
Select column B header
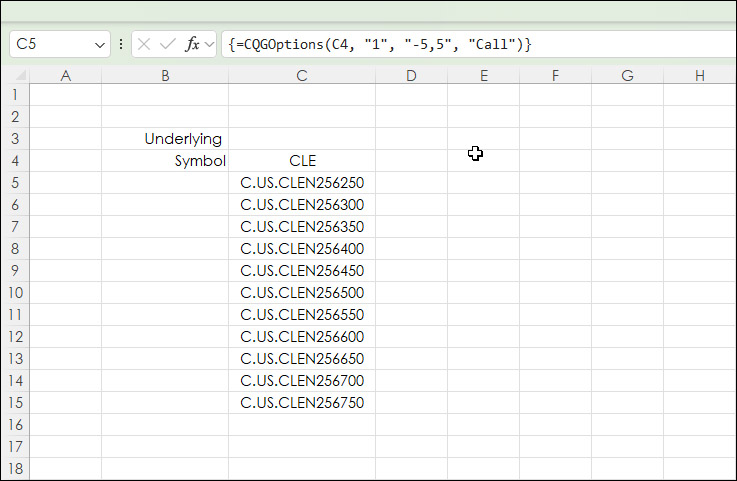(x=165, y=76)
